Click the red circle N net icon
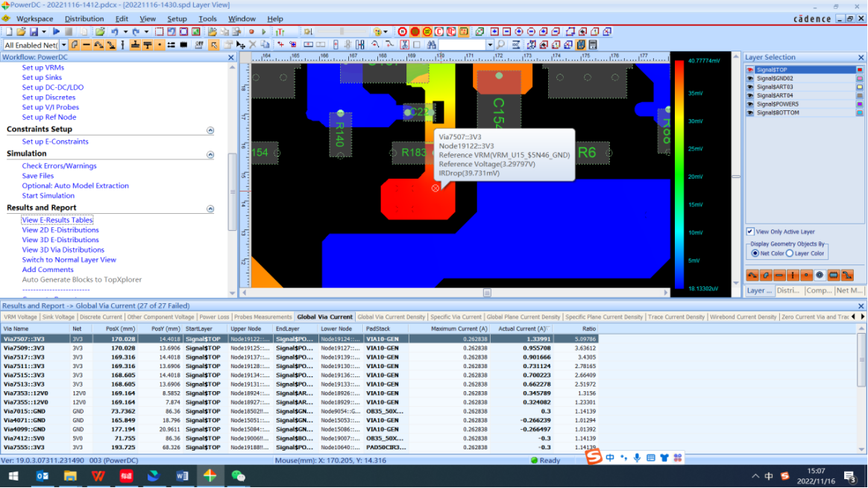Viewport: 868px width, 488px height. 403,31
